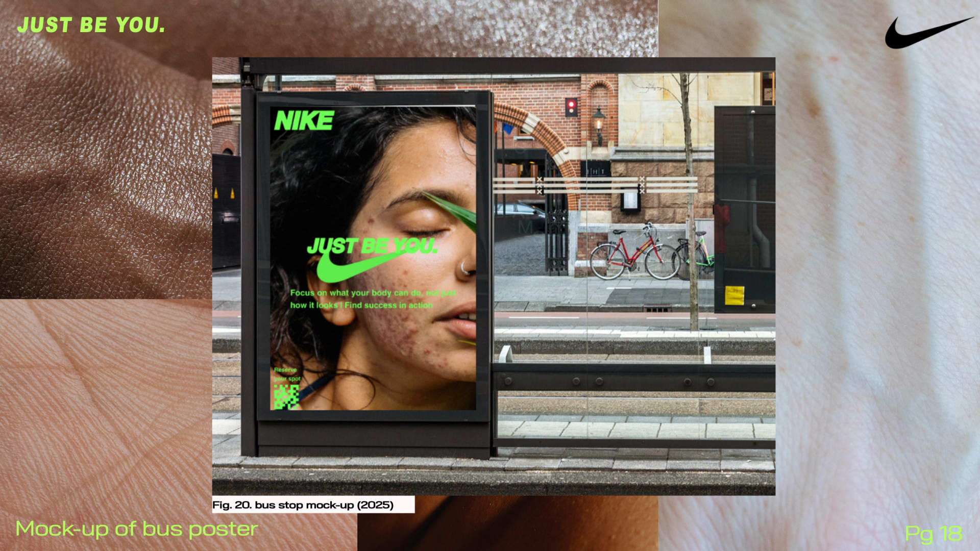
Task: Click the green QR code on the poster
Action: pyautogui.click(x=286, y=397)
